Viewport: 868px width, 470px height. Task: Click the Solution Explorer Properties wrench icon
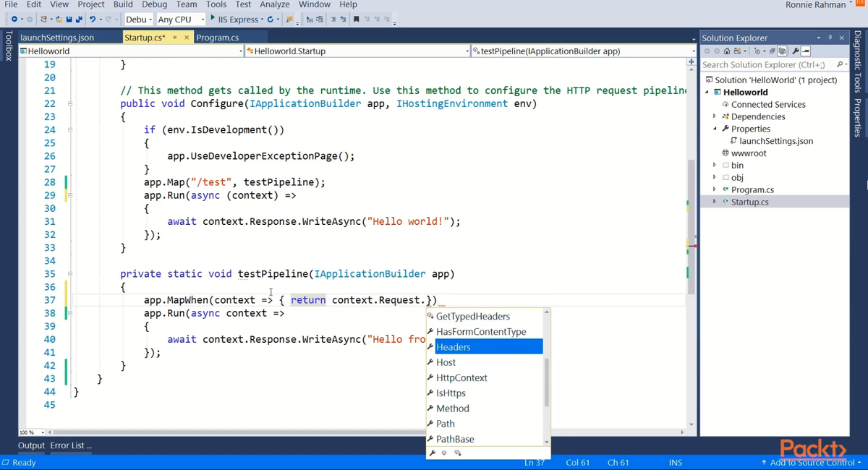pyautogui.click(x=795, y=51)
